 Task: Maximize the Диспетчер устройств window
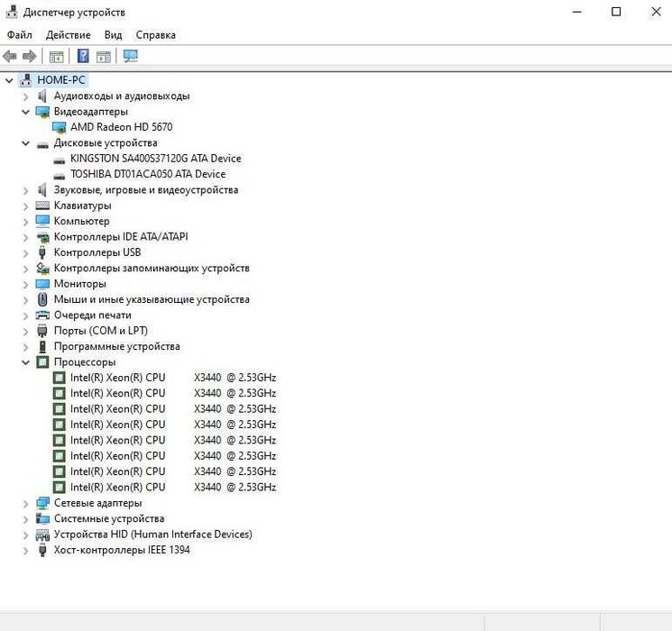[x=616, y=12]
